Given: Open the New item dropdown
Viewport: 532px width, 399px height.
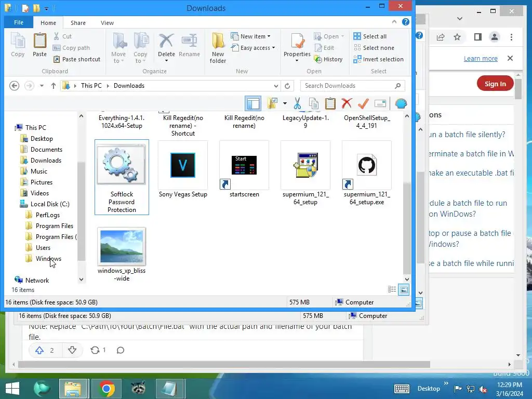Looking at the screenshot, I should (x=250, y=36).
